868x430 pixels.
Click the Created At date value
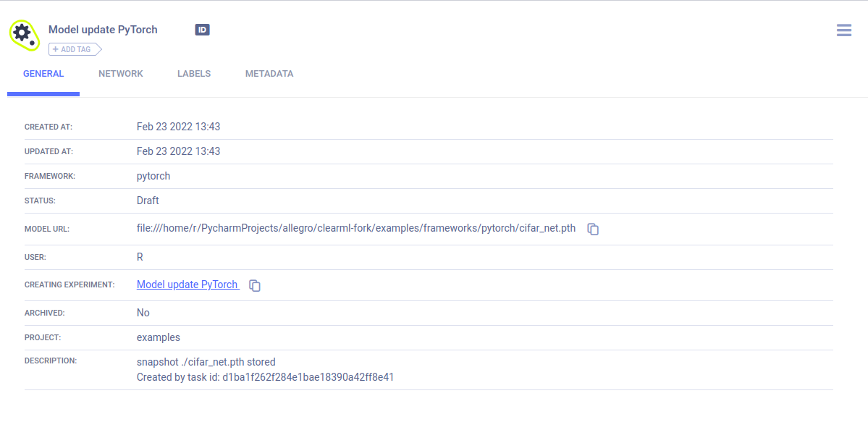click(178, 127)
